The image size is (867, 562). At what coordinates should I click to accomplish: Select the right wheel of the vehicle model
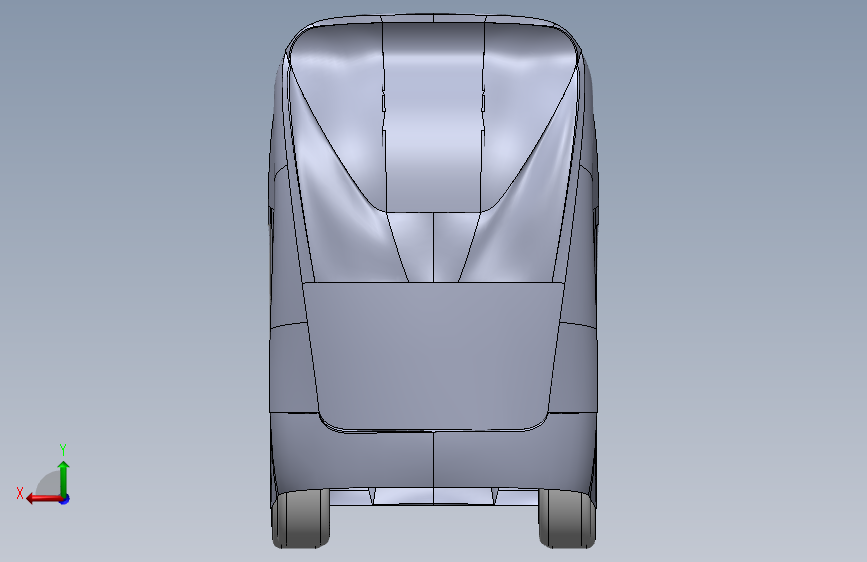pos(567,518)
